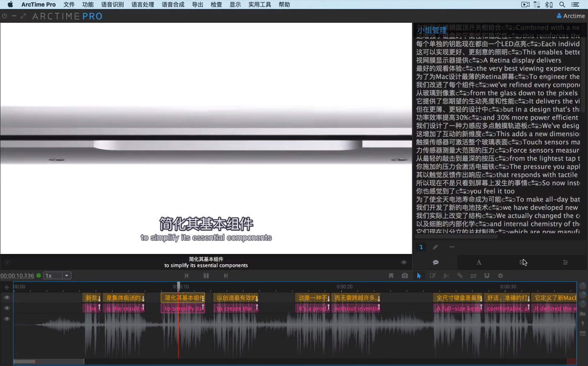Adjust the top circular knob beside timeline
The height and width of the screenshot is (366, 588).
tap(582, 286)
